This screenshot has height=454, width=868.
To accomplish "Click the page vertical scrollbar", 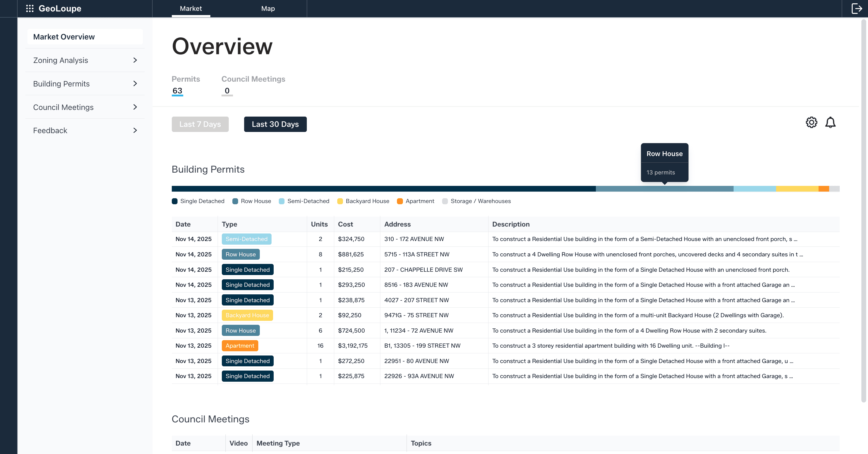I will [863, 211].
